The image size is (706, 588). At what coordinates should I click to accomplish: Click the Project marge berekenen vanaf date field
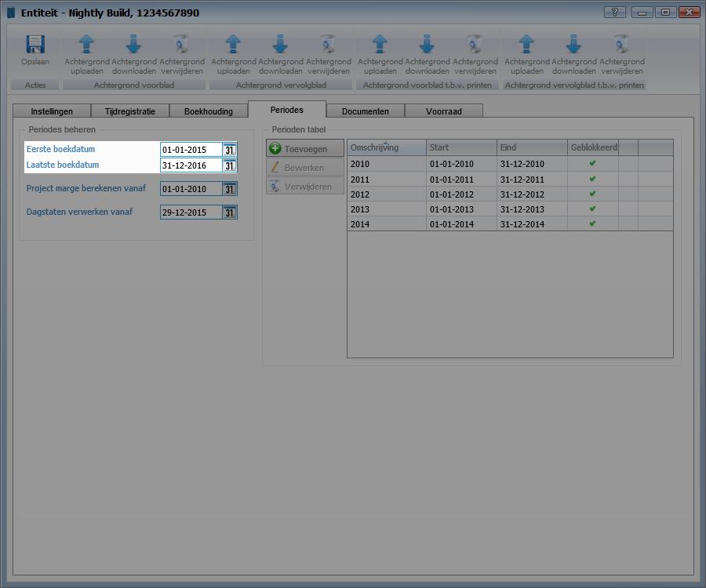click(x=191, y=189)
